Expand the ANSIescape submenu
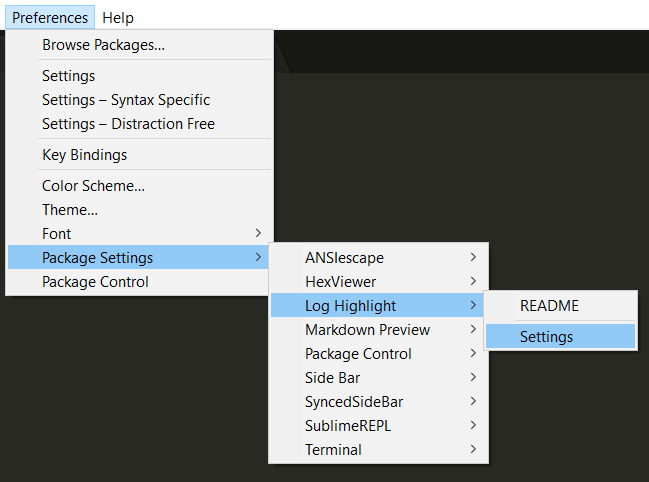The height and width of the screenshot is (482, 649). tap(379, 257)
